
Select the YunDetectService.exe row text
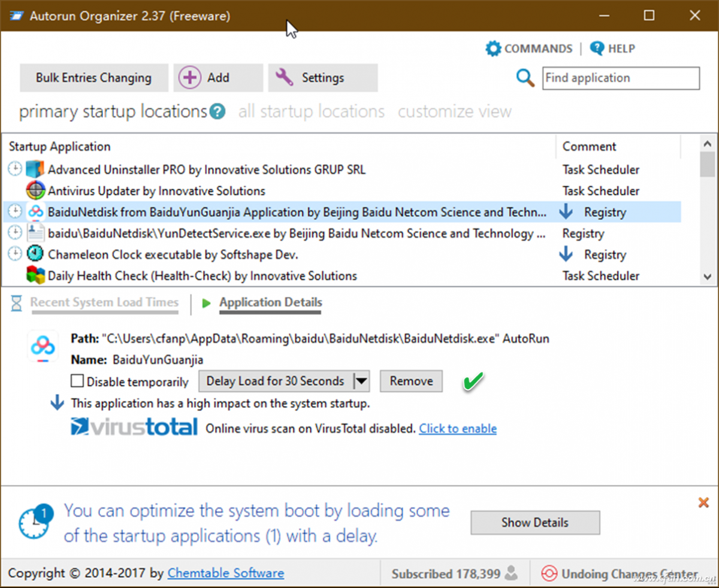pyautogui.click(x=297, y=233)
